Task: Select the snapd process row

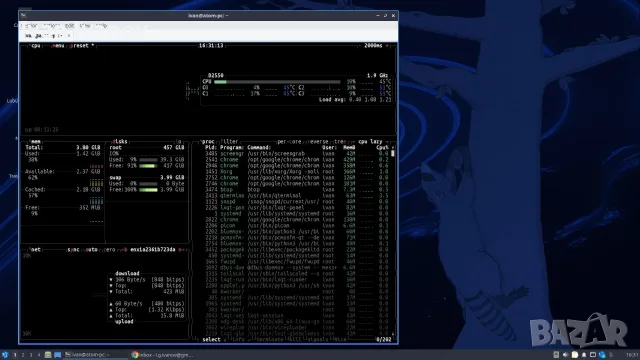Action: 297,201
